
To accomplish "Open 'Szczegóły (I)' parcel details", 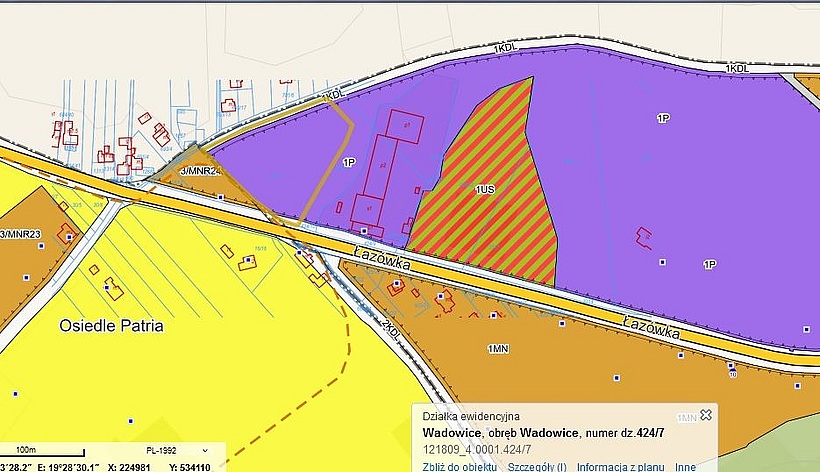I will [537, 466].
